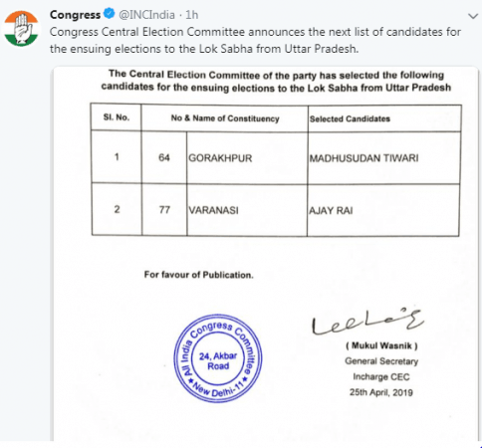Image resolution: width=482 pixels, height=448 pixels.
Task: Click the Mukul Wasnik signature
Action: [367, 321]
